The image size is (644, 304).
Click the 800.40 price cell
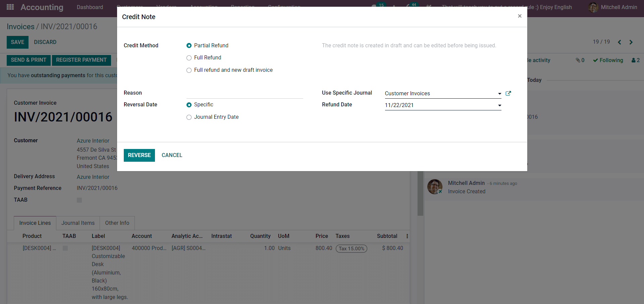click(324, 248)
